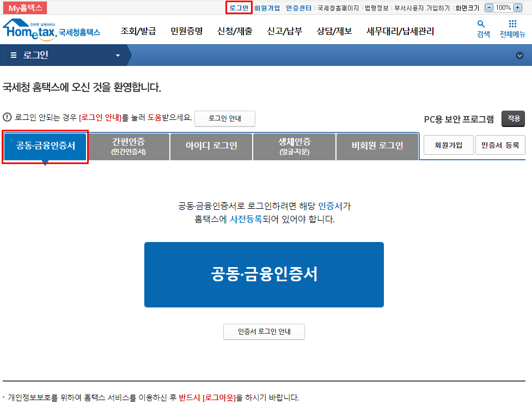Open the 조회/발급 menu
Screen dimensions: 532x411
pyautogui.click(x=138, y=31)
